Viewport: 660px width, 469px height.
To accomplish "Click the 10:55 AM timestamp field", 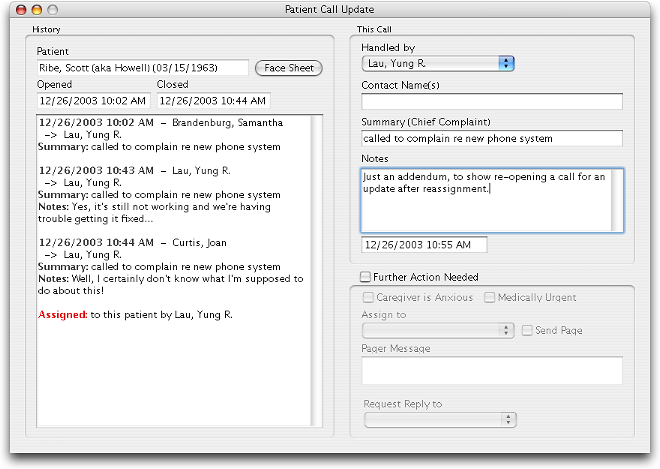I will tap(423, 245).
